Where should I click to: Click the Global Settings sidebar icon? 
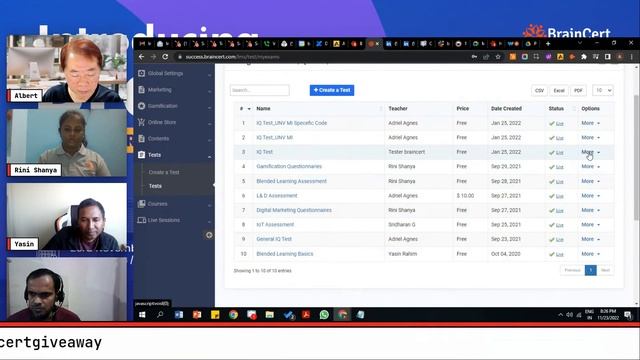click(141, 73)
